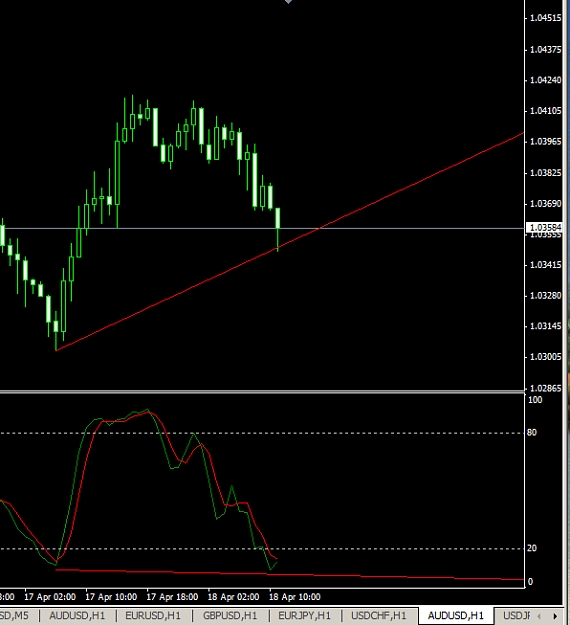This screenshot has height=625, width=570.
Task: Click the 1.04515 price scale label
Action: pos(545,18)
